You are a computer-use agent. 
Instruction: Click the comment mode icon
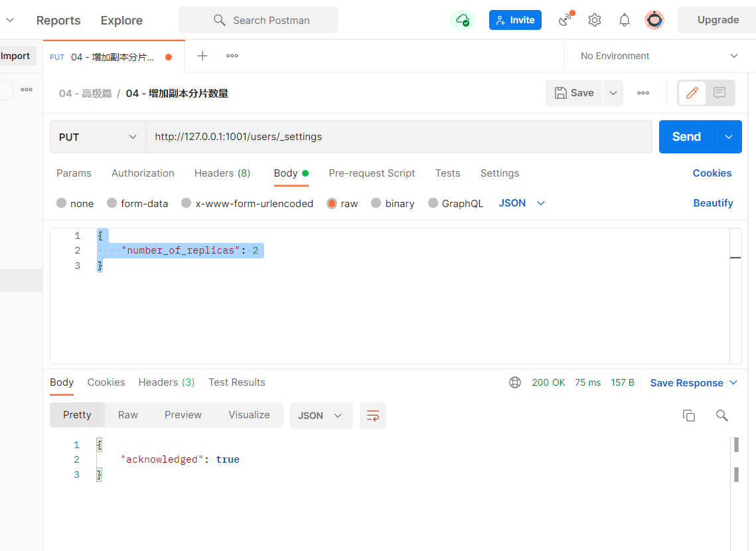pyautogui.click(x=719, y=93)
